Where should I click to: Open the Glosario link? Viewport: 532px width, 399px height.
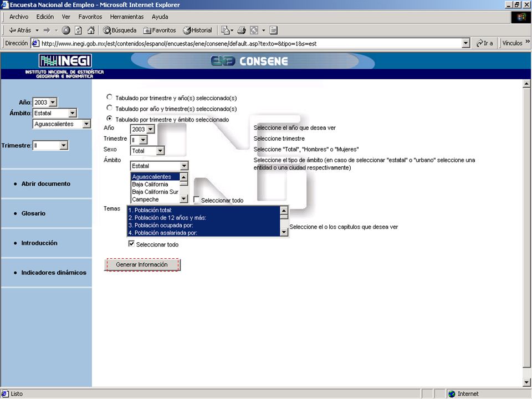33,213
